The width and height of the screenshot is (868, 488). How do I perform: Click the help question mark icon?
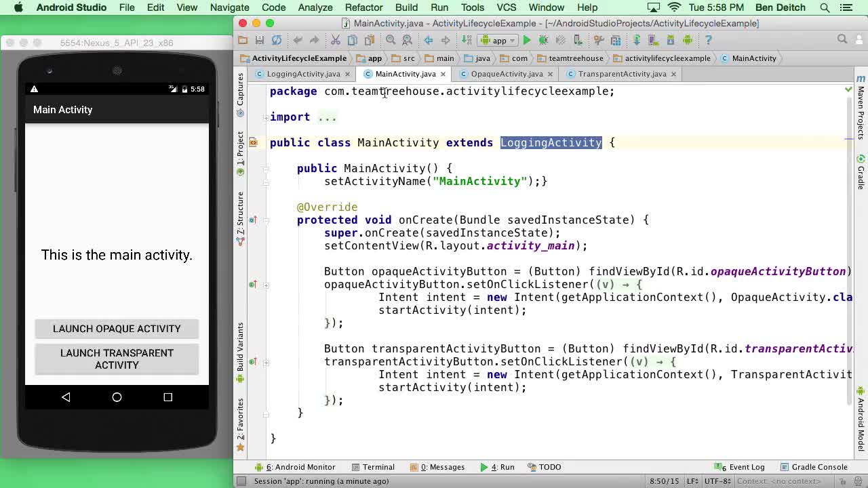coord(708,41)
